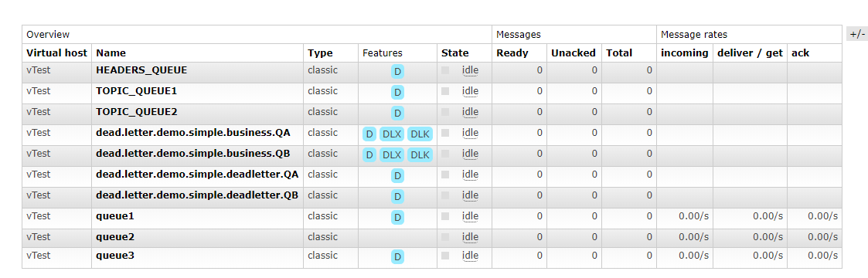868x278 pixels.
Task: Sort the table by Name column
Action: pyautogui.click(x=111, y=53)
